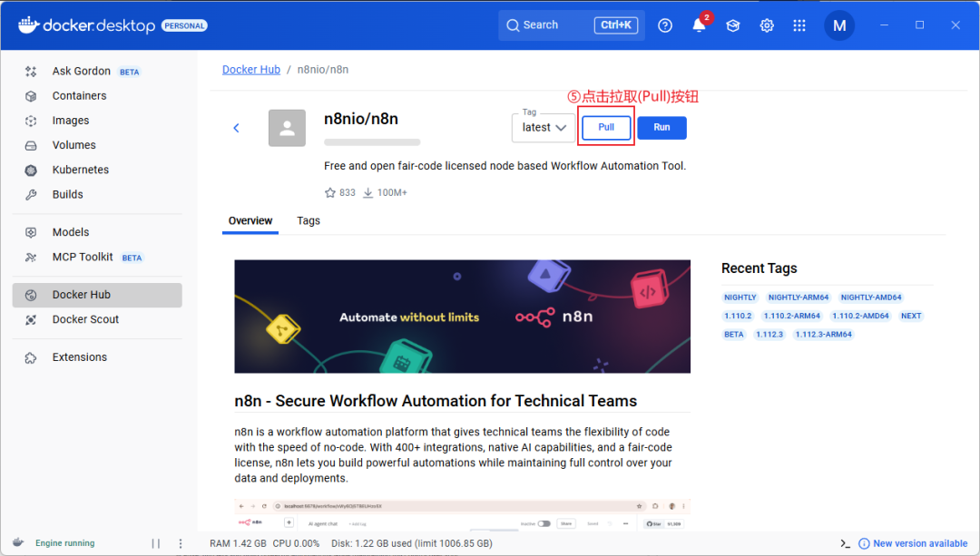
Task: Open notifications bell with badge
Action: click(700, 24)
